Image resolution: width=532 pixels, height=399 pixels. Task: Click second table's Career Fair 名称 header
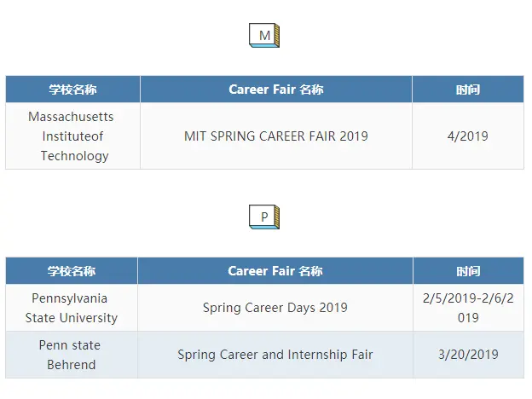pyautogui.click(x=275, y=271)
